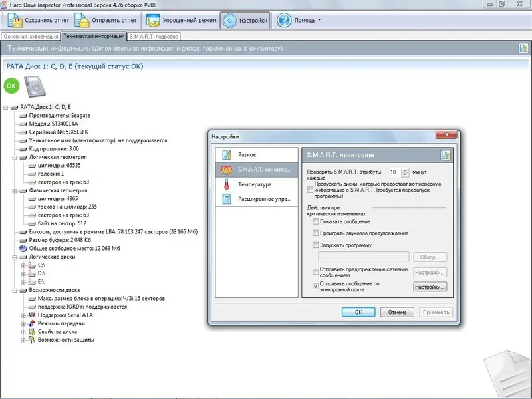Click the Расширенное управление icon
This screenshot has height=399, width=532.
227,199
